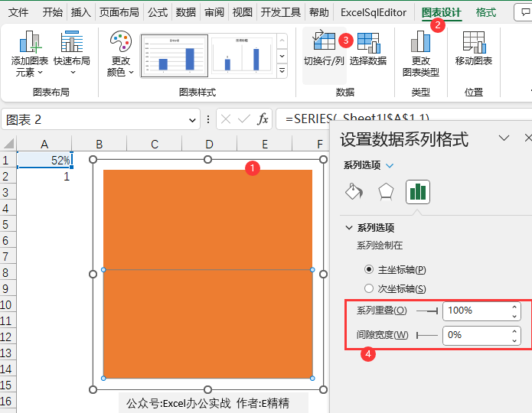Click the Insert Function fx button
The image size is (532, 413).
[x=263, y=119]
